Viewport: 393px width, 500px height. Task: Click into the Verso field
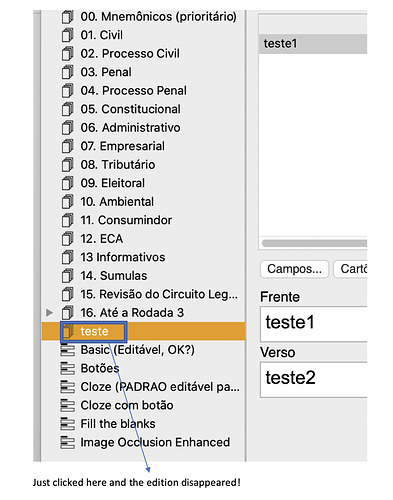tap(314, 380)
